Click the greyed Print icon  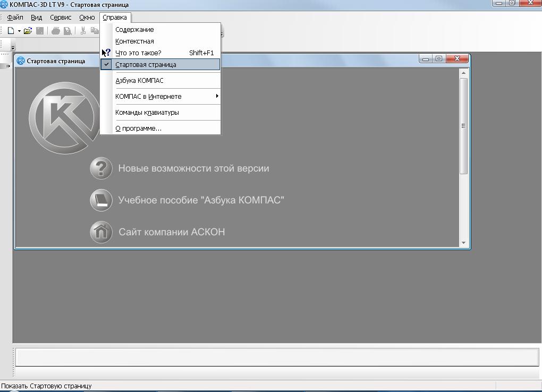[56, 31]
